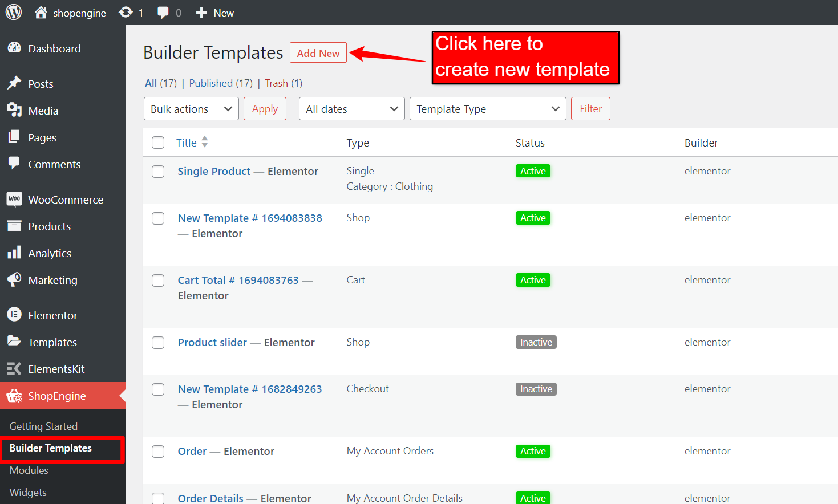Open the shopengine site home icon
The height and width of the screenshot is (504, 838).
click(x=41, y=13)
